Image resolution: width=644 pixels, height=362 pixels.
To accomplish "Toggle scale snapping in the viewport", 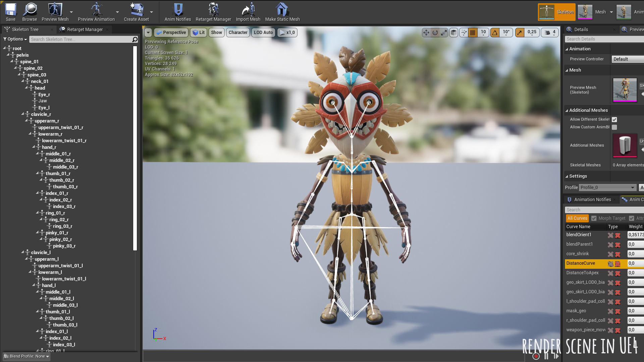I will [520, 33].
